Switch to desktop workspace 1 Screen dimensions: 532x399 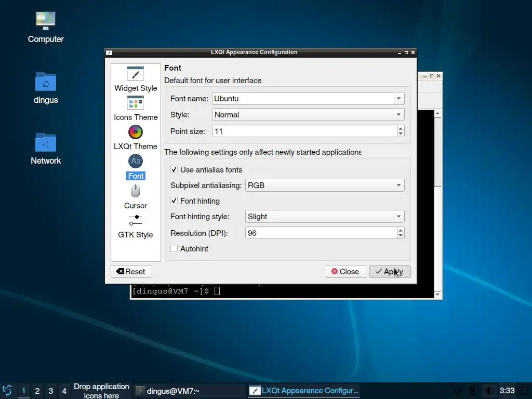click(24, 391)
